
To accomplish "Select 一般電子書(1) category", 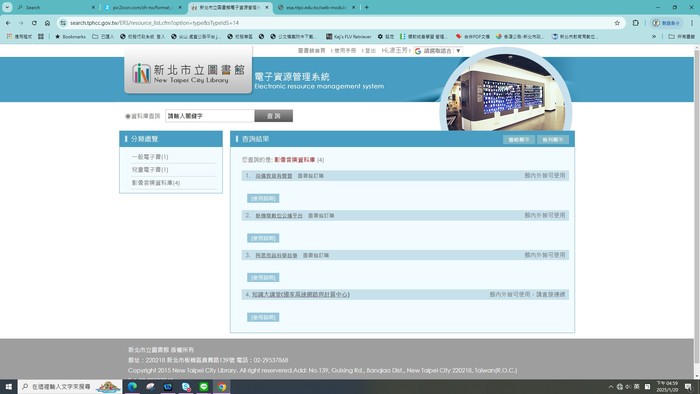I will [x=150, y=157].
